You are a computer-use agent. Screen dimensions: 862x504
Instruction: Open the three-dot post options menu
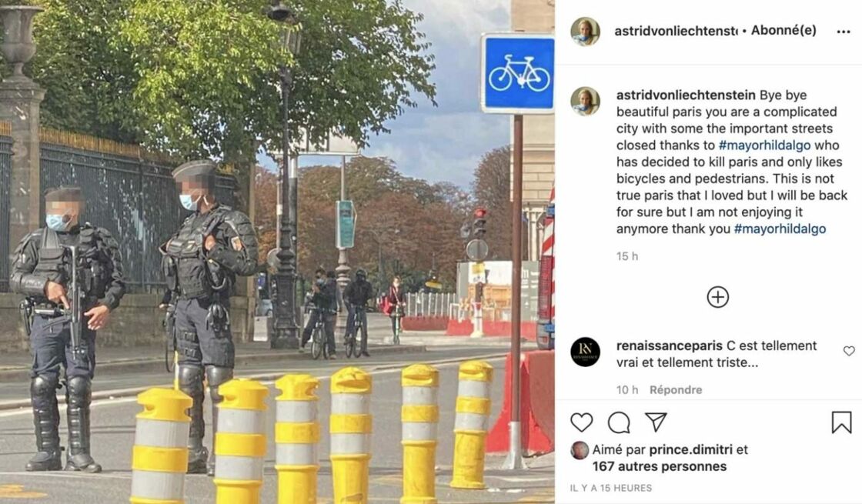pos(844,32)
